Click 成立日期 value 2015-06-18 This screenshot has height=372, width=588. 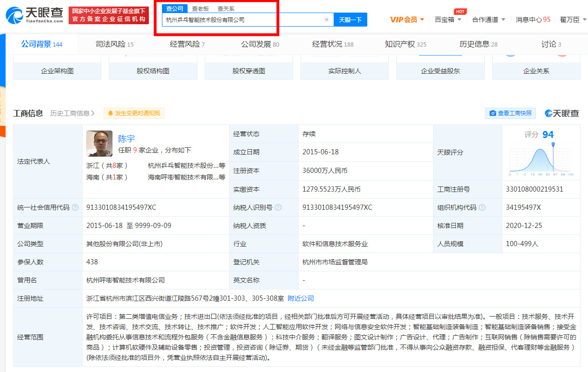tap(321, 152)
